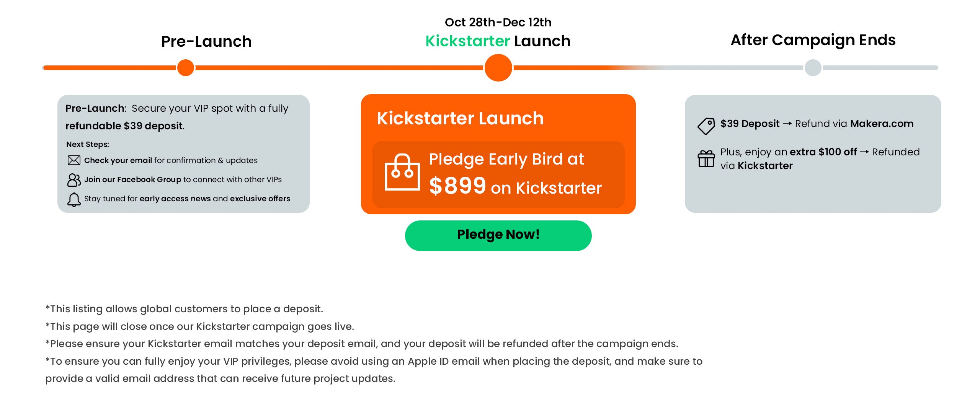Click the Pledge Early Bird $899 banner
Image resolution: width=980 pixels, height=411 pixels.
(498, 175)
